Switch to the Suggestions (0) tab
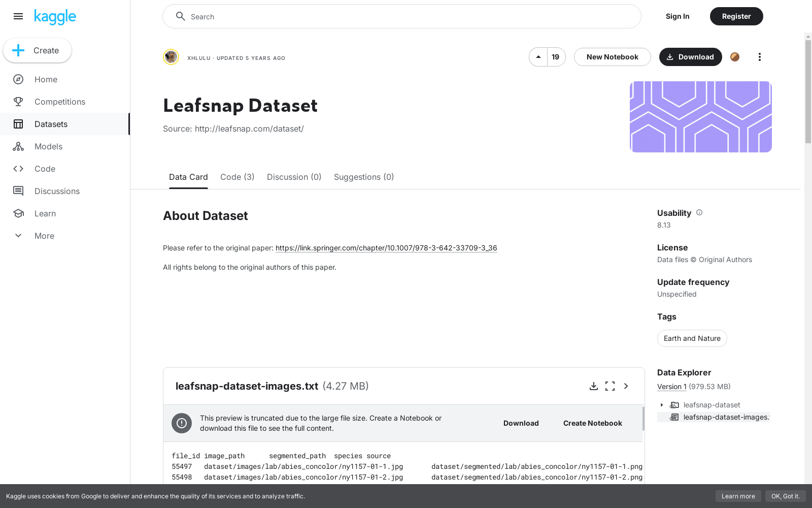 [364, 177]
